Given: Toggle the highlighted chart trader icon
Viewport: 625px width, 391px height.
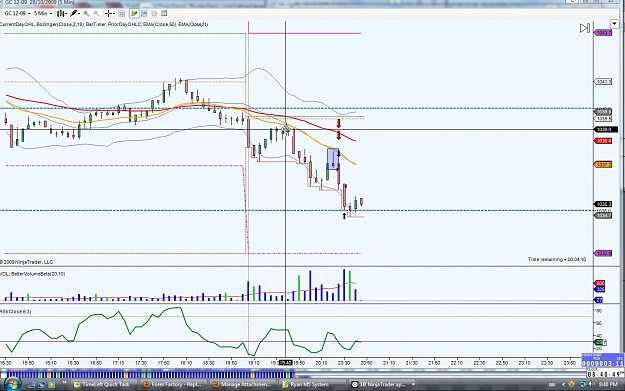Looking at the screenshot, I should pyautogui.click(x=134, y=14).
